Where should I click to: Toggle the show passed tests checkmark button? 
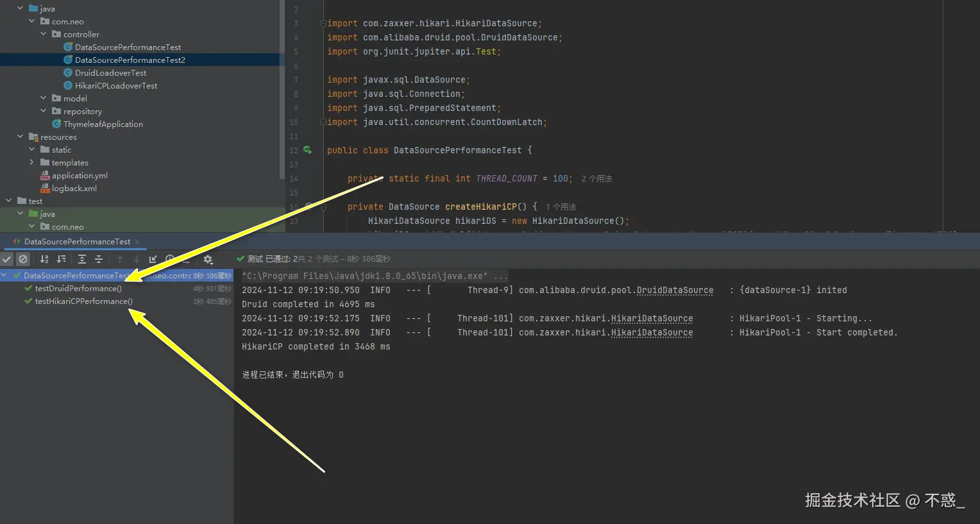(7, 259)
